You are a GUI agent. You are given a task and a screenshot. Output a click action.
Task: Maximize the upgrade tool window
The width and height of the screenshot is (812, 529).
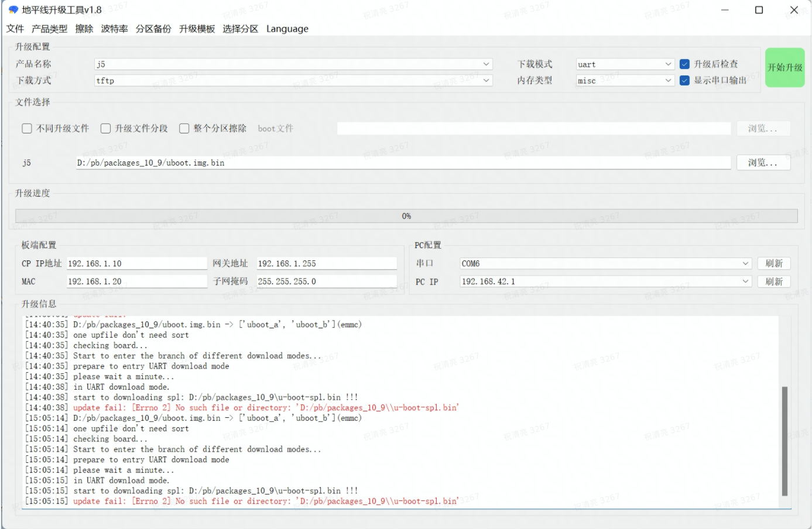click(759, 10)
